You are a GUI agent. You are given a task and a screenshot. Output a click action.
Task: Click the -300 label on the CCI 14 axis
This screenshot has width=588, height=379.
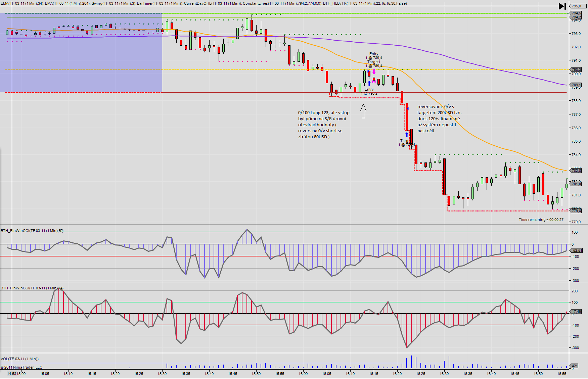[x=575, y=348]
